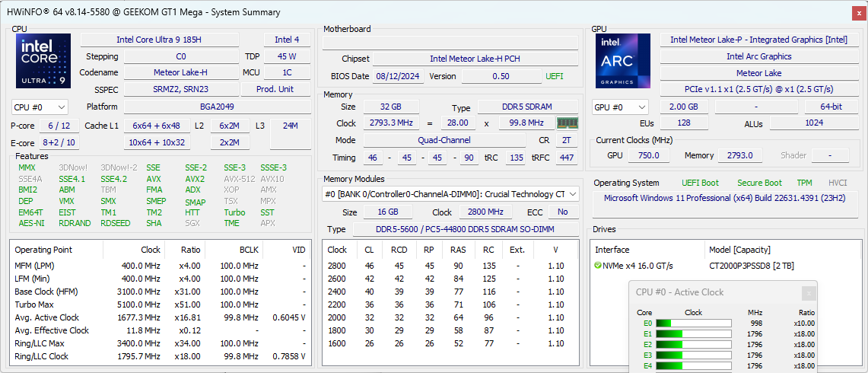Click the Quad-Channel memory mode field
The height and width of the screenshot is (373, 868).
(444, 140)
